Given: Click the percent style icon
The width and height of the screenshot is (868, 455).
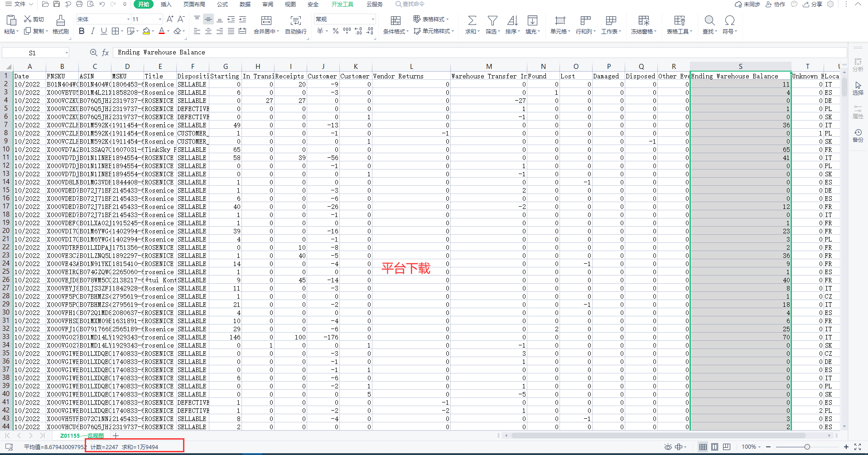Looking at the screenshot, I should pos(335,31).
